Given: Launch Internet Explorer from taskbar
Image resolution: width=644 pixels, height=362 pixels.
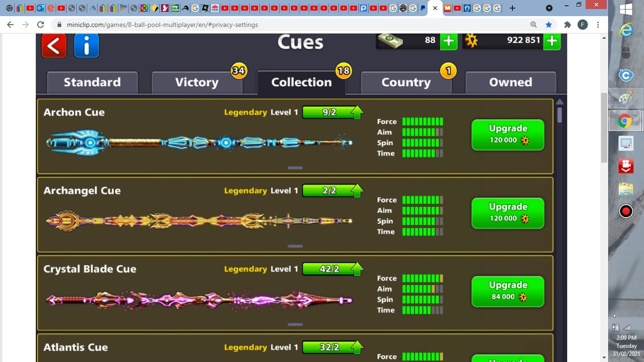Looking at the screenshot, I should [x=626, y=30].
